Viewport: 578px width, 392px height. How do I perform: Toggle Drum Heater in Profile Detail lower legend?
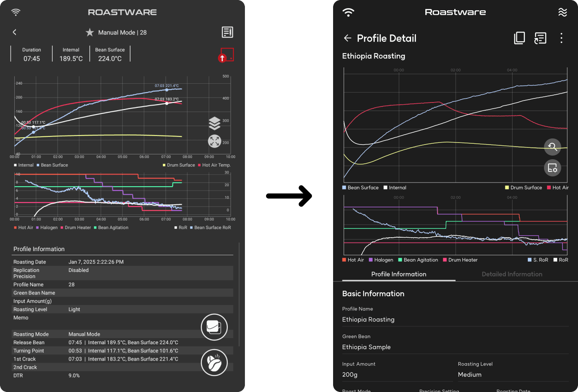[460, 260]
